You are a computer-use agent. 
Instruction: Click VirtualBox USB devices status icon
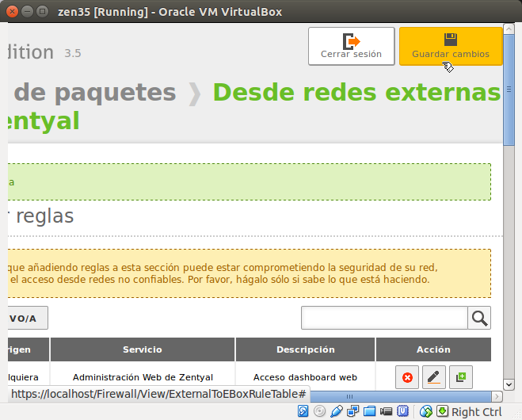(x=336, y=411)
